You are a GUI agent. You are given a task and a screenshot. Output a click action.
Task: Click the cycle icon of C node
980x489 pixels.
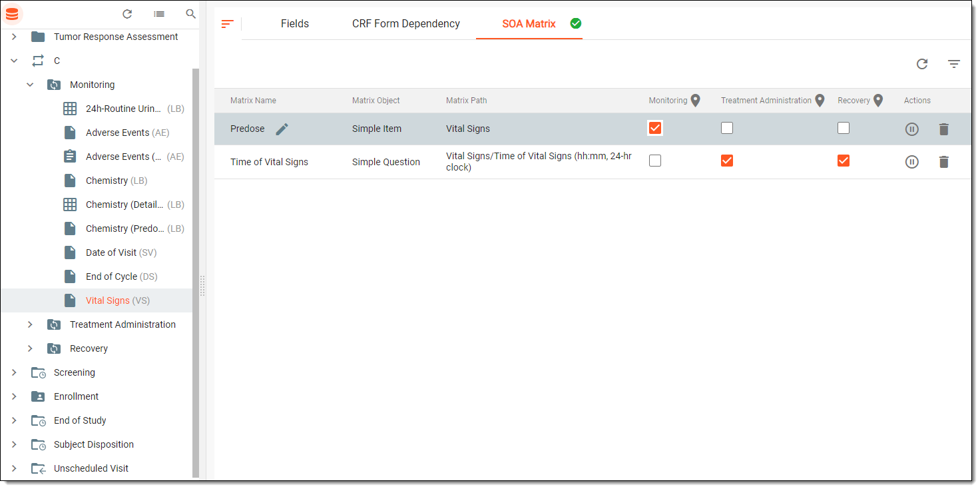tap(38, 61)
